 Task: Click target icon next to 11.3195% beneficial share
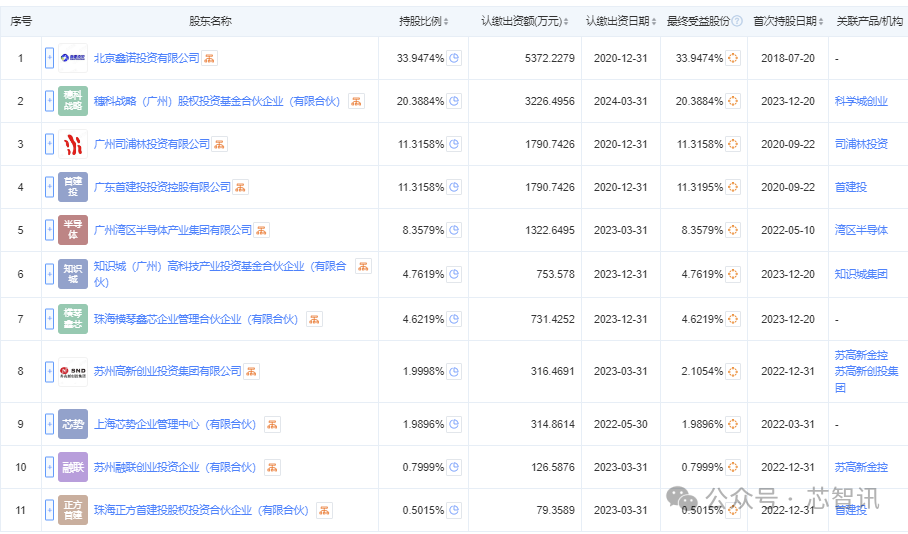click(733, 187)
